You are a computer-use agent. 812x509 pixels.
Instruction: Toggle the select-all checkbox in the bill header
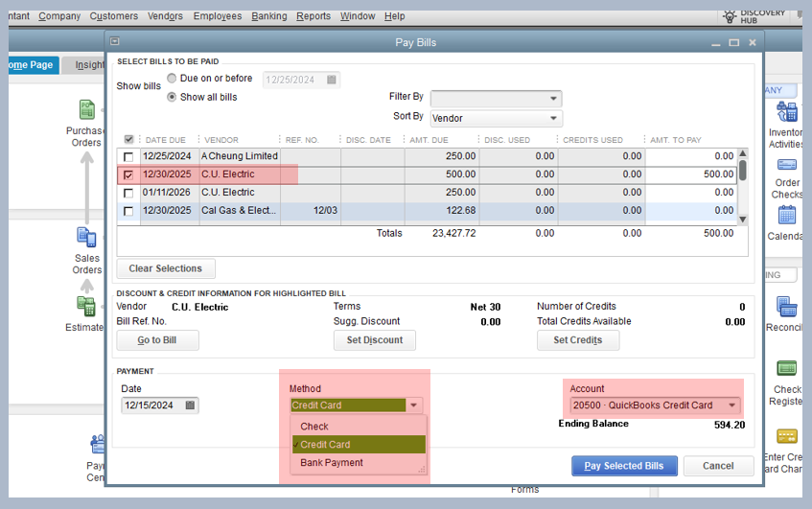pyautogui.click(x=129, y=139)
